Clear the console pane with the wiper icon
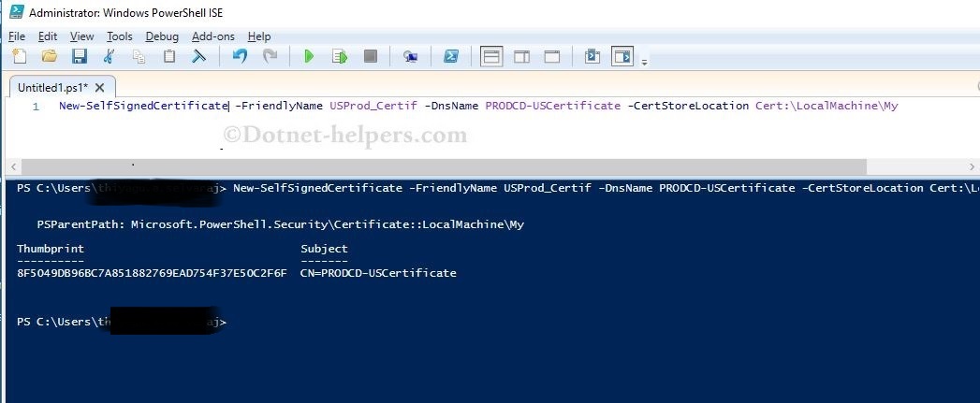Screen dimensions: 980x403 pos(198,56)
